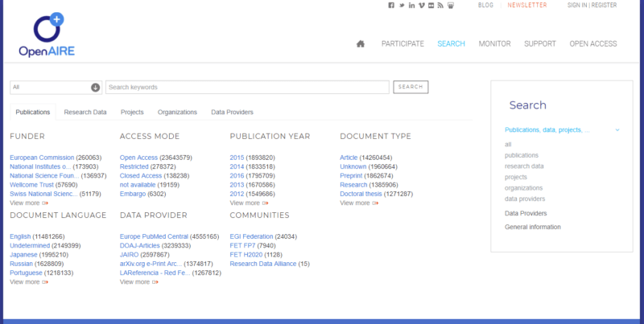
Task: Focus the Search keywords input field
Action: 247,88
